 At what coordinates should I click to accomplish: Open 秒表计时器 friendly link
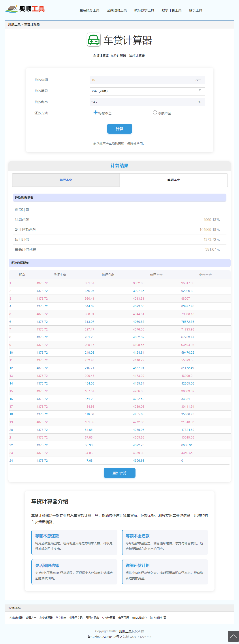click(x=16, y=618)
